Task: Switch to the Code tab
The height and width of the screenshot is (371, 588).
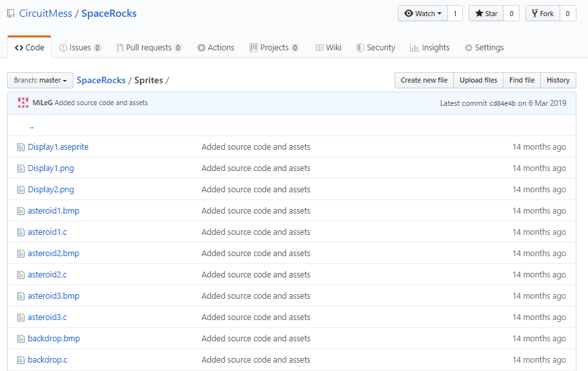Action: click(29, 48)
